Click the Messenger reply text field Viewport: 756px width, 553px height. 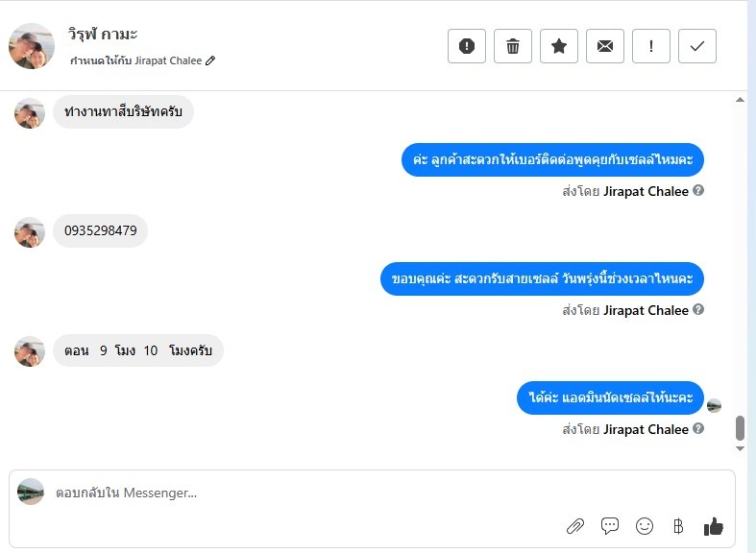tap(384, 493)
